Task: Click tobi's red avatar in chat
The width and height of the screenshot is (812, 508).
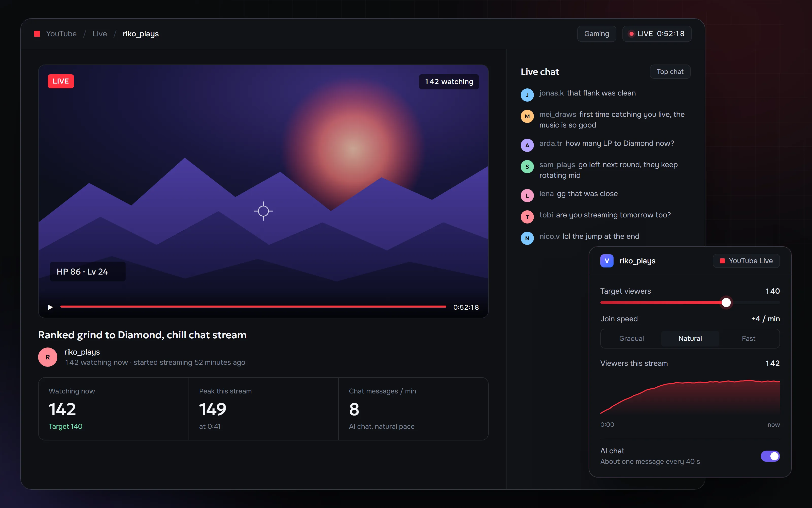Action: click(x=527, y=217)
